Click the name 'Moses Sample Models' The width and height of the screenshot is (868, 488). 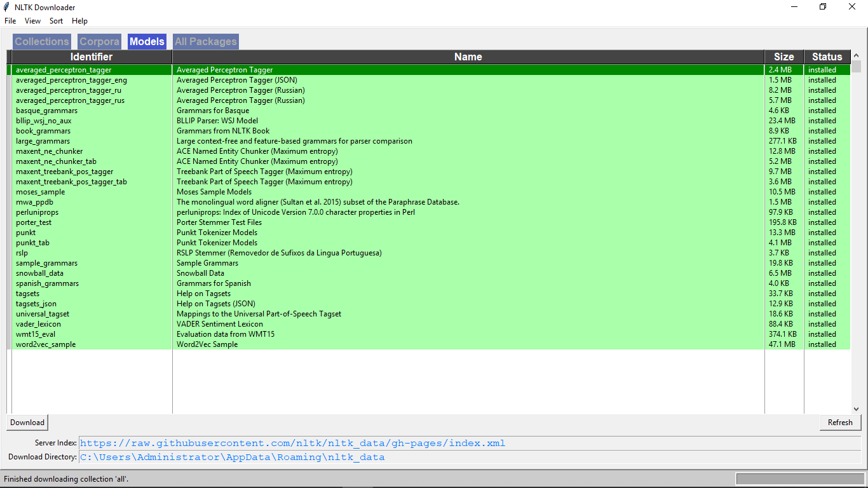point(214,192)
